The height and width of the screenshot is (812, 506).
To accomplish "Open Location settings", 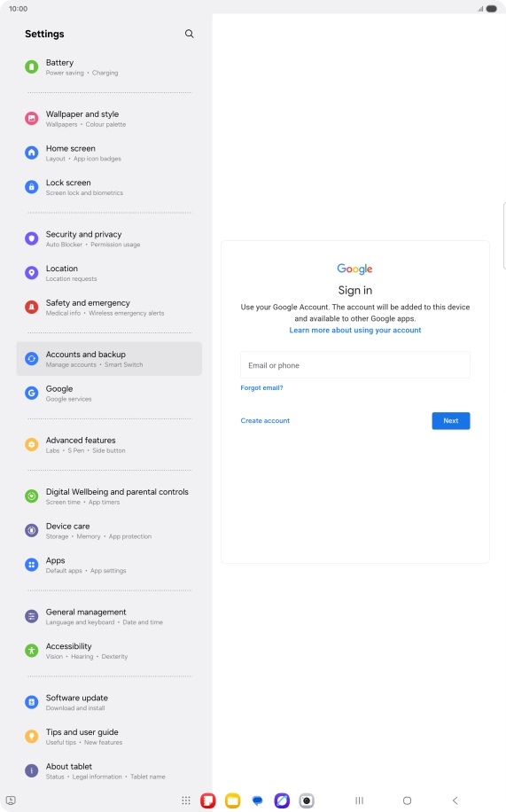I will 109,273.
